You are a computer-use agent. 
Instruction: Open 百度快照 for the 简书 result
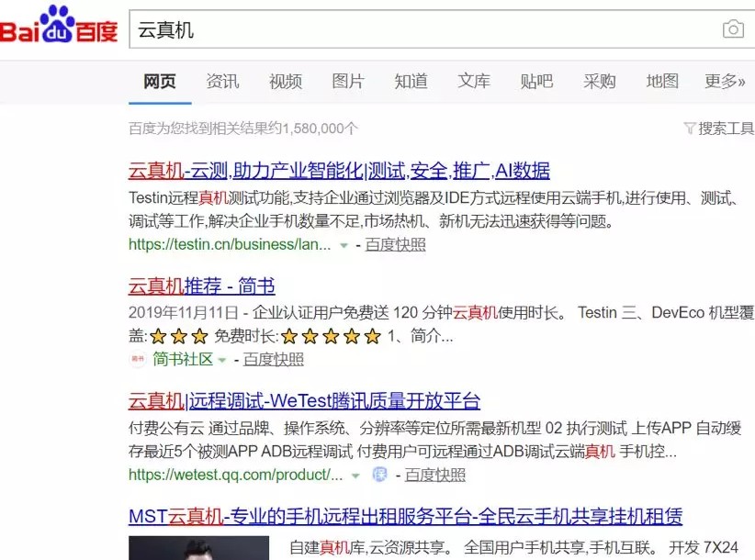(x=274, y=359)
